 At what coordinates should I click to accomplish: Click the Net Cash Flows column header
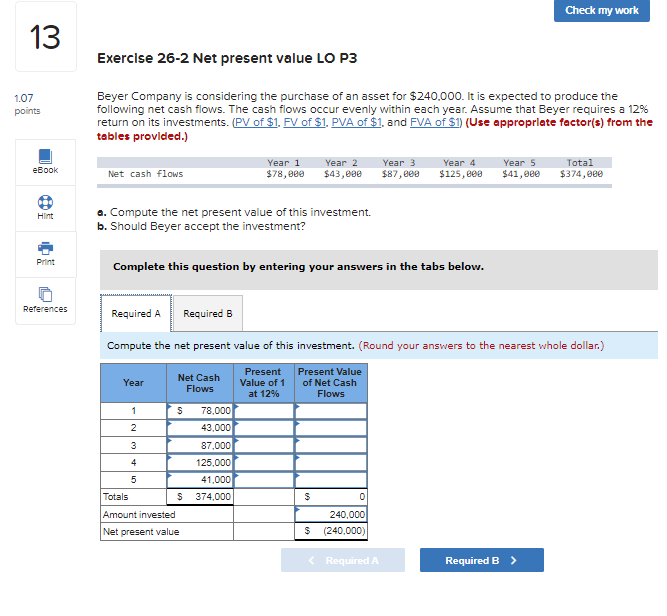click(199, 383)
